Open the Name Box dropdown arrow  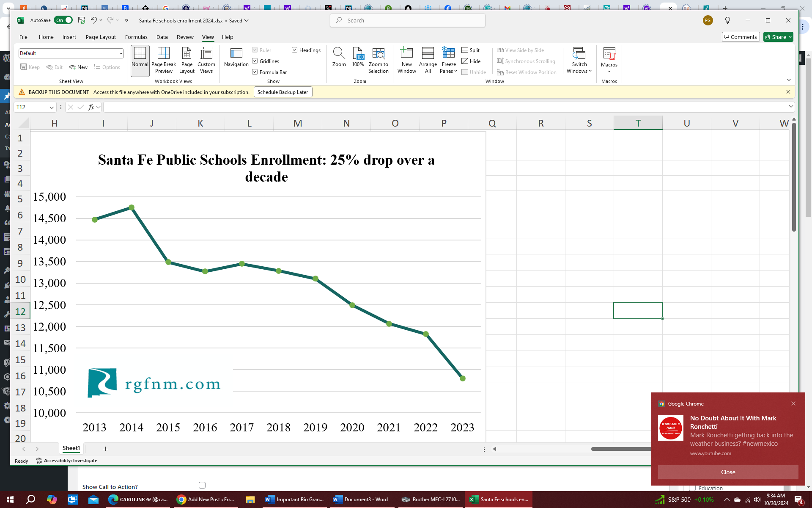52,108
